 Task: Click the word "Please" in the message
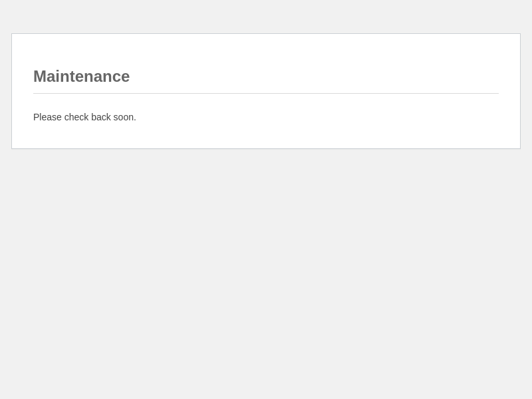pyautogui.click(x=47, y=117)
